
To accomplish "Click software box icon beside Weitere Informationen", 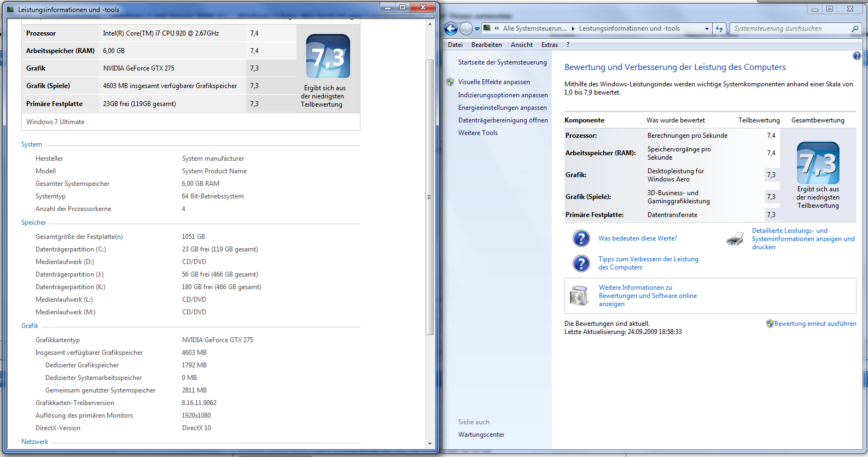I will 579,295.
